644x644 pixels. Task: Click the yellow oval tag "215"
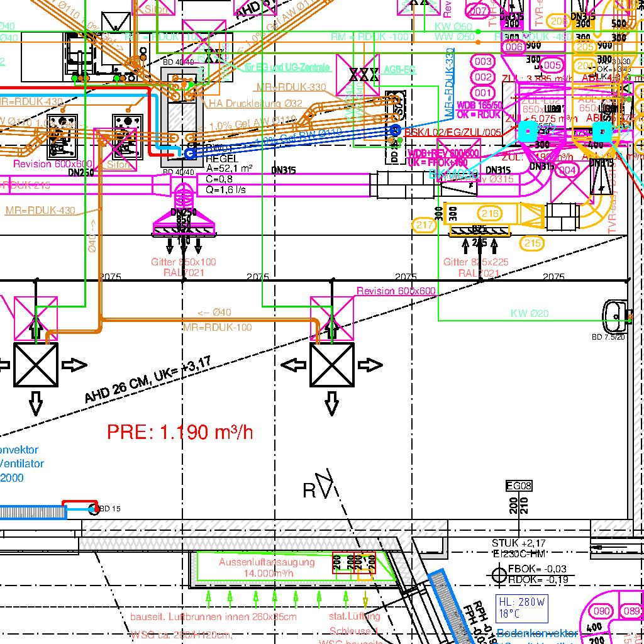coord(532,243)
